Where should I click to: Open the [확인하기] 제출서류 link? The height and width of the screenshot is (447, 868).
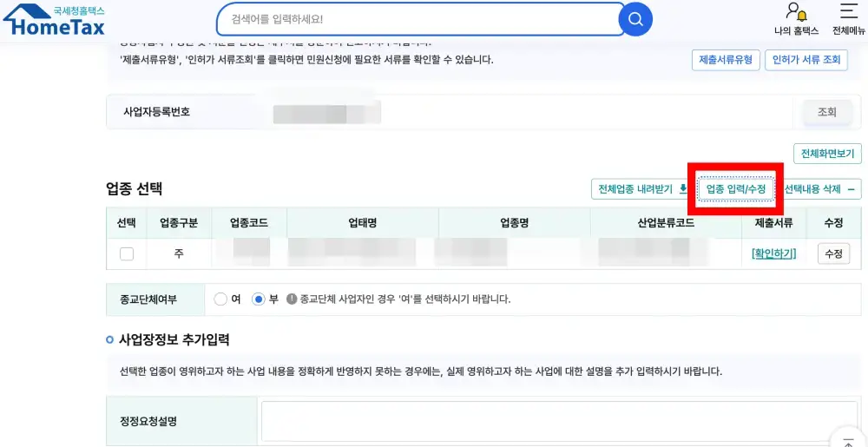click(774, 253)
